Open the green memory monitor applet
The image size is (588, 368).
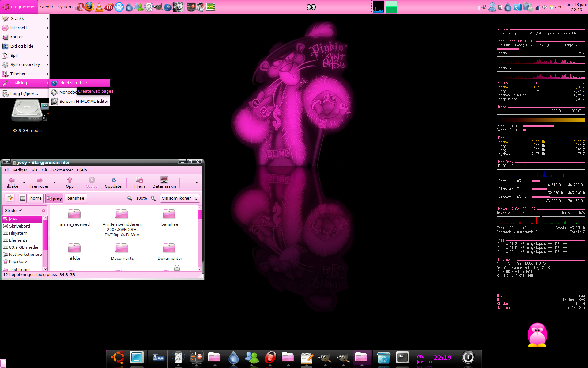(x=391, y=7)
